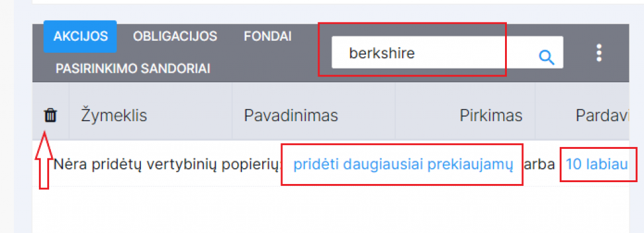644x233 pixels.
Task: Click the word arba between the links
Action: coord(540,165)
